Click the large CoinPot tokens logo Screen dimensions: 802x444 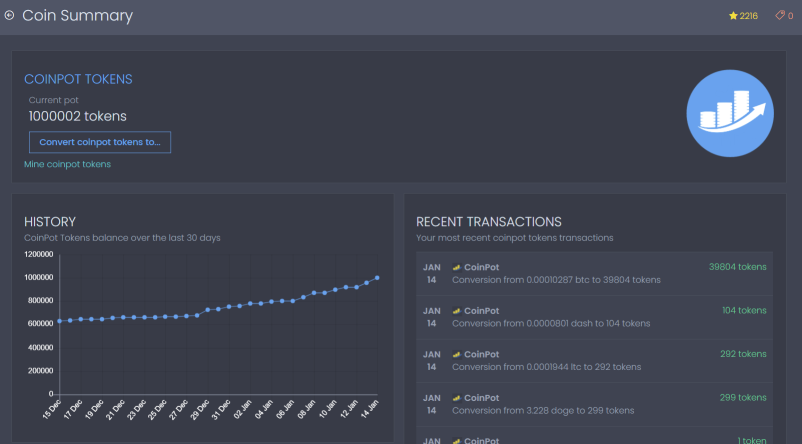[x=730, y=113]
